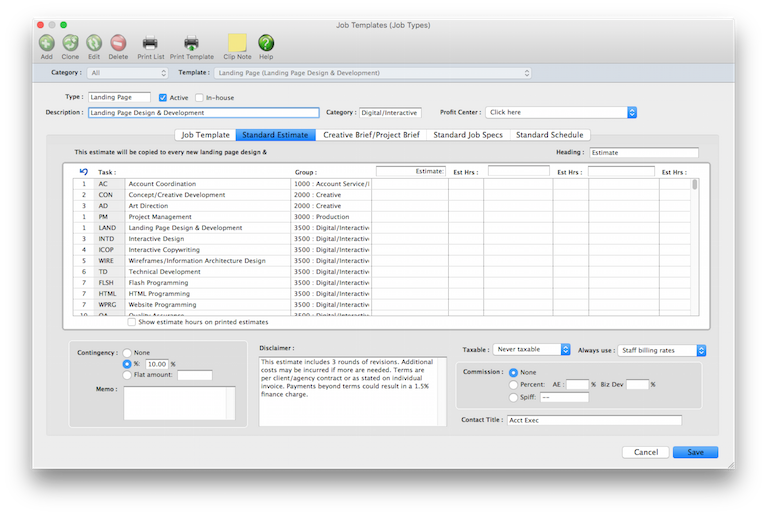Click the red Delete icon
This screenshot has height=515, width=767.
click(118, 43)
